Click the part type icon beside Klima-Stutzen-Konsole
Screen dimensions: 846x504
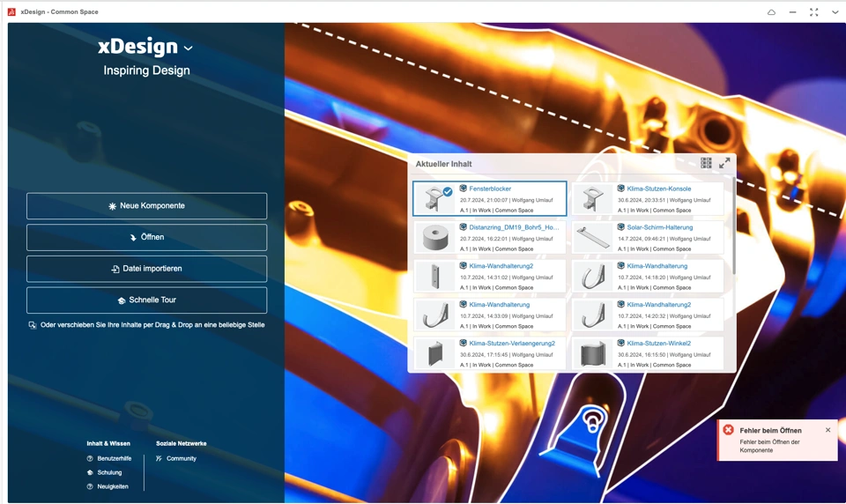pyautogui.click(x=621, y=189)
